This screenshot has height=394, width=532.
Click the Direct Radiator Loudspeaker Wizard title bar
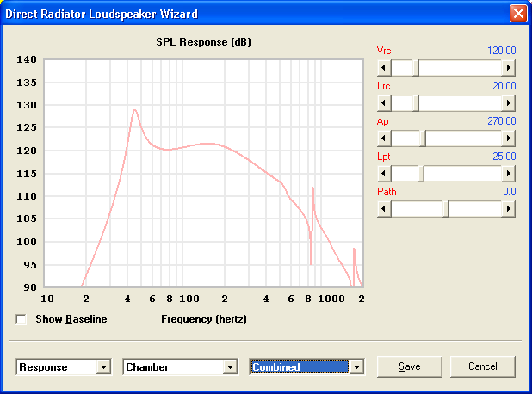click(x=255, y=14)
